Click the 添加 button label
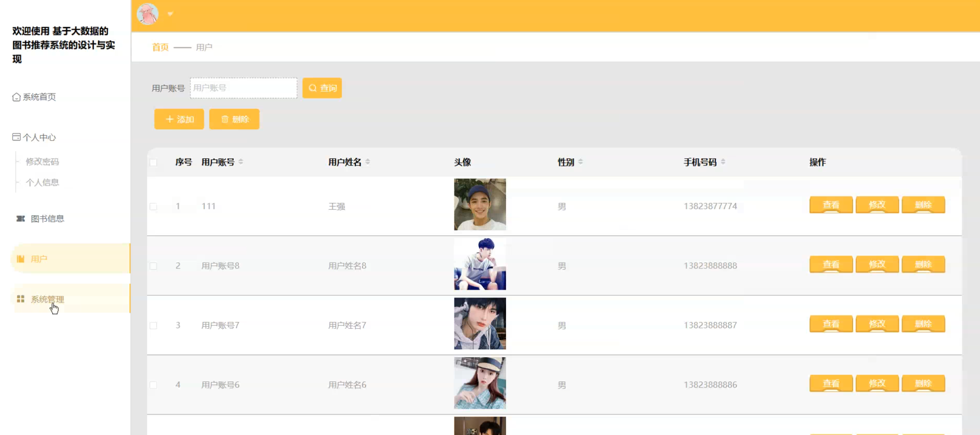The height and width of the screenshot is (435, 980). (186, 119)
